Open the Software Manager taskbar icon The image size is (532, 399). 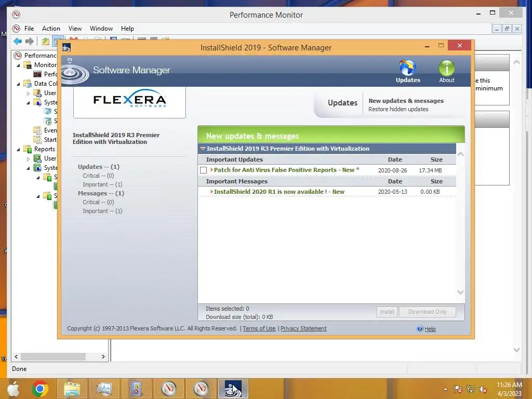233,389
